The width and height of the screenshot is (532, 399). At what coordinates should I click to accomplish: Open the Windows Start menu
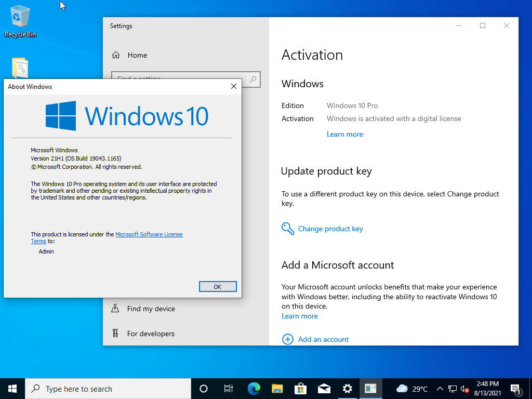12,389
